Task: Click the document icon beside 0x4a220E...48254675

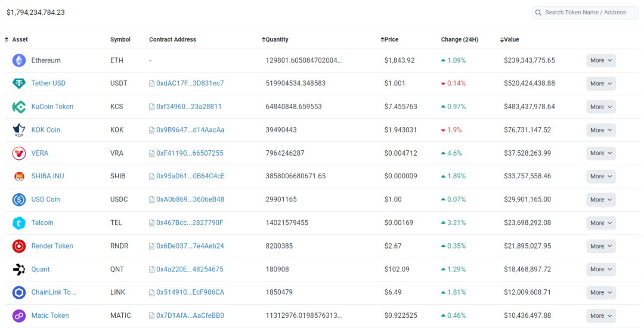Action: [x=151, y=270]
